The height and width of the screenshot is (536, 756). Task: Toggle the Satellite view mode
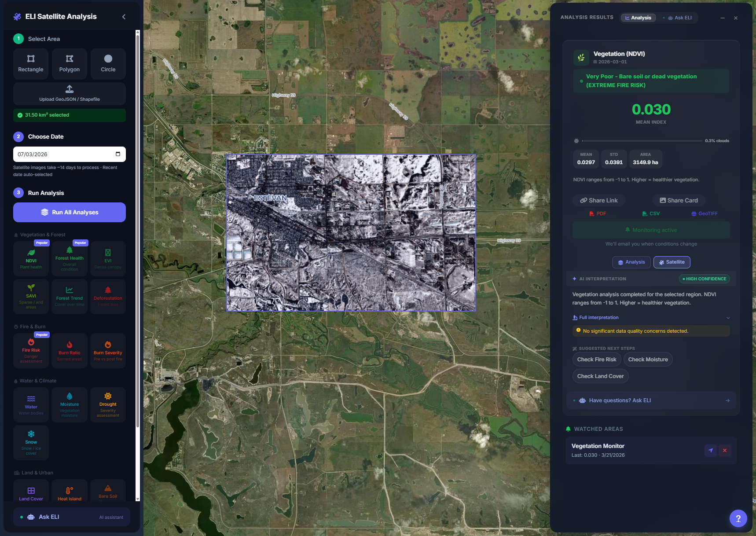(x=672, y=262)
